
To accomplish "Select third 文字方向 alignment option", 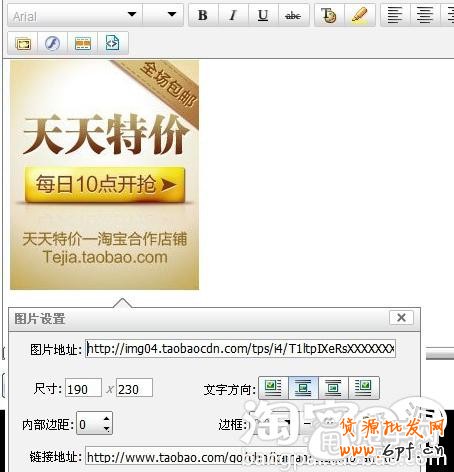I will (x=333, y=388).
